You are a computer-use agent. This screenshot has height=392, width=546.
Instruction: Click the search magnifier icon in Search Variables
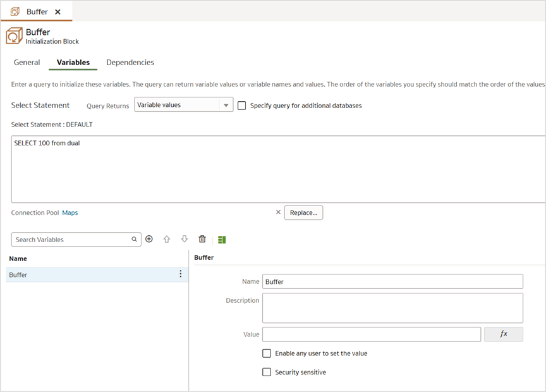(134, 240)
